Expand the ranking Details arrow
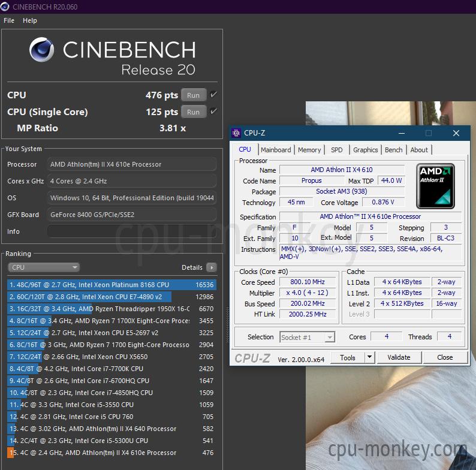 point(212,267)
